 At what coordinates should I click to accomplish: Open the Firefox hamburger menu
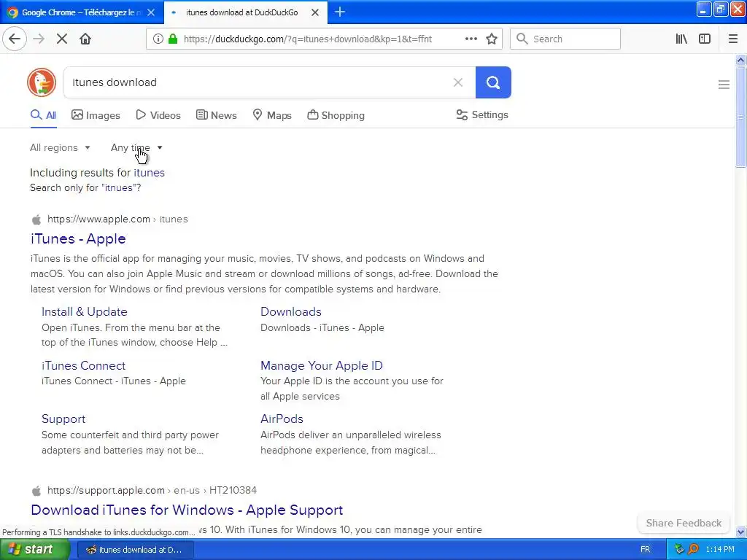click(x=733, y=39)
